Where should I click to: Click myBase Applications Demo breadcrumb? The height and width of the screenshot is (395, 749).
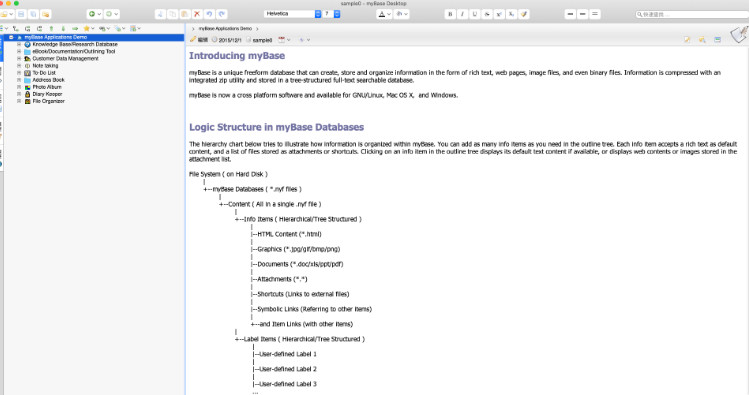(225, 29)
